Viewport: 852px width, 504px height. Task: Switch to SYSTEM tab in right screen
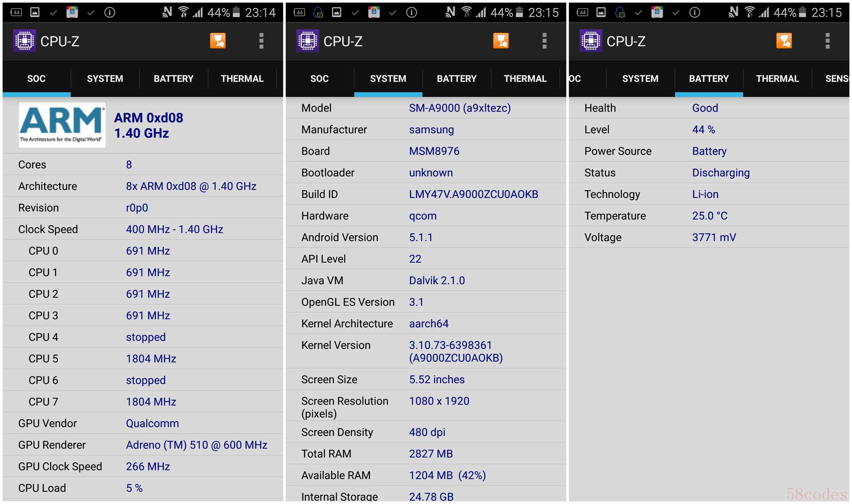[x=640, y=79]
